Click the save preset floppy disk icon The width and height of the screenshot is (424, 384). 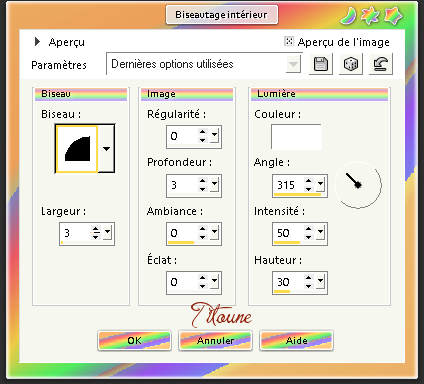coord(320,64)
